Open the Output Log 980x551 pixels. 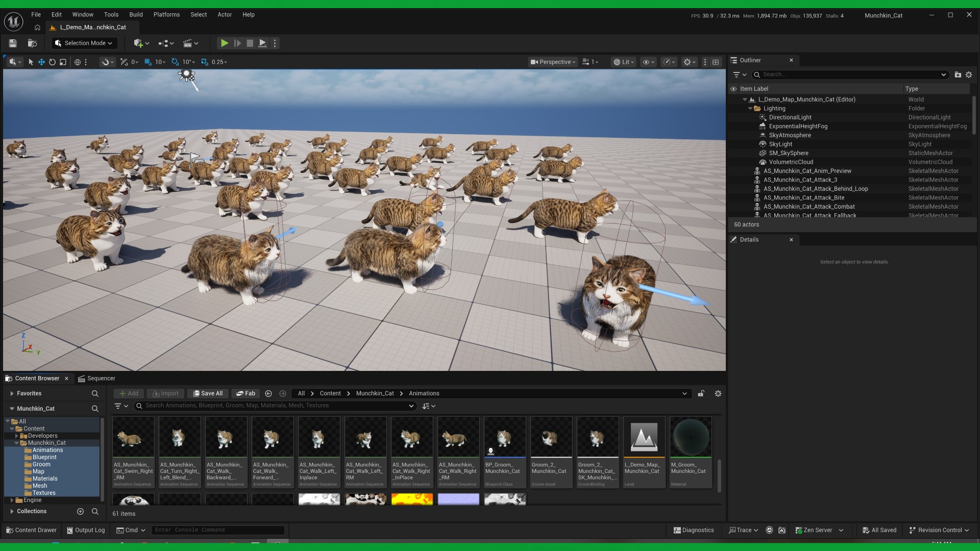(85, 530)
